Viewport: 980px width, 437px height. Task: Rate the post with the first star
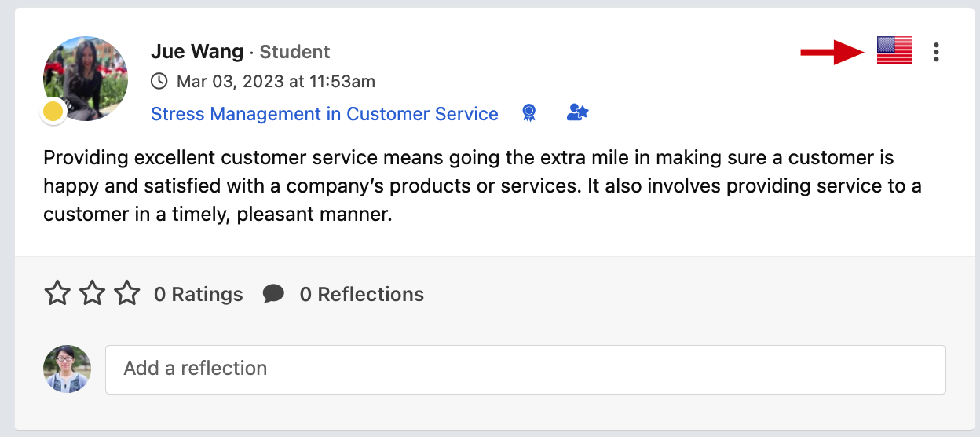(x=57, y=294)
